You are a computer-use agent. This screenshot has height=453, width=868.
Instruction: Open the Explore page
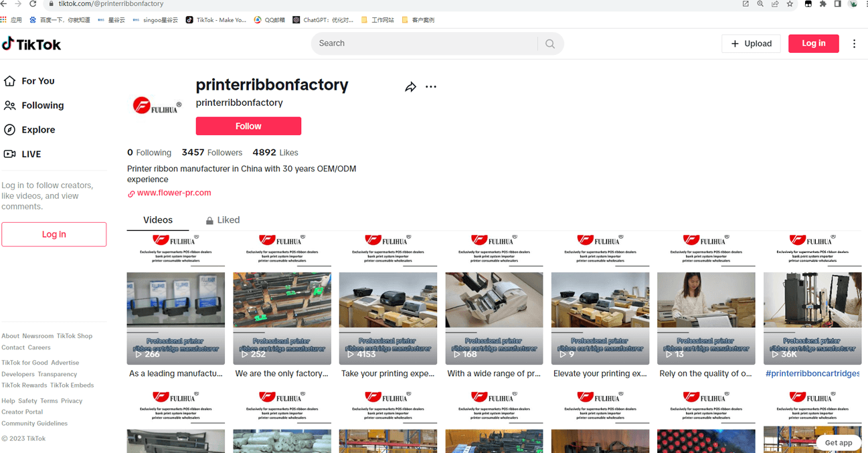click(x=29, y=130)
